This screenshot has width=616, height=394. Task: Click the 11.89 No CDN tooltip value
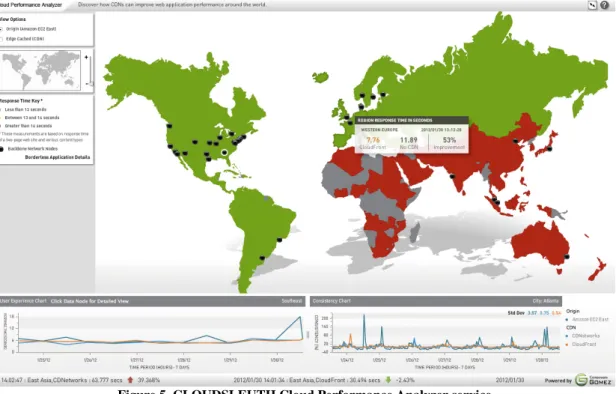409,140
